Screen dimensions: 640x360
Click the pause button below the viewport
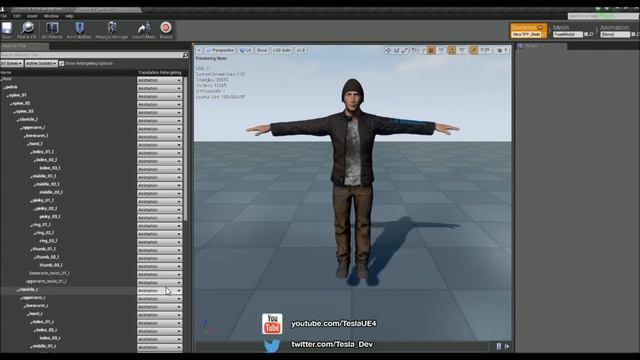point(498,347)
